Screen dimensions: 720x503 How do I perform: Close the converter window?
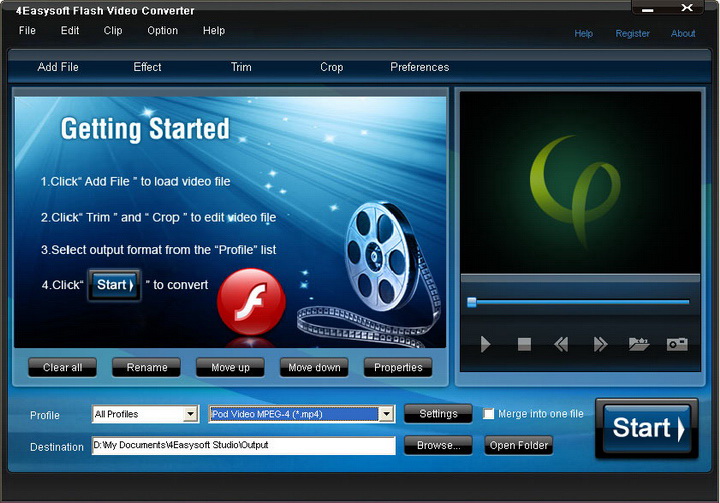click(686, 7)
